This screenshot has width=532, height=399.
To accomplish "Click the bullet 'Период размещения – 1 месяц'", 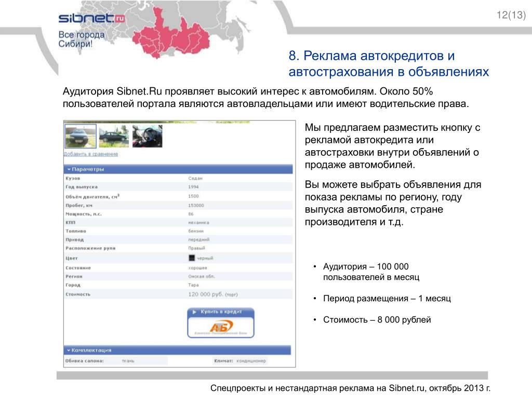I will click(x=387, y=299).
